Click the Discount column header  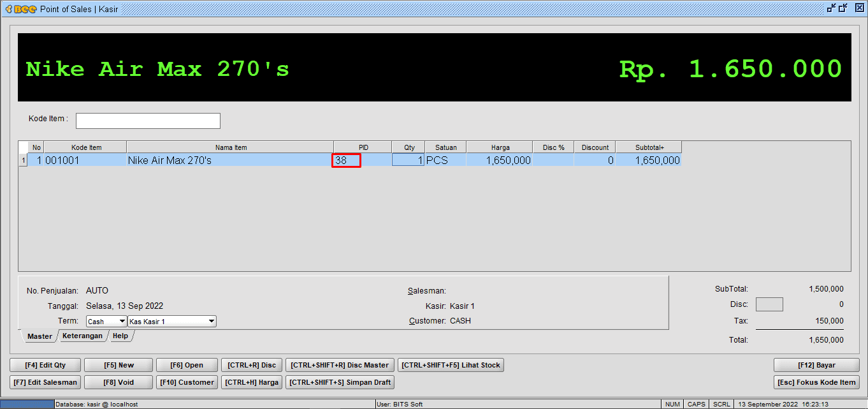595,147
